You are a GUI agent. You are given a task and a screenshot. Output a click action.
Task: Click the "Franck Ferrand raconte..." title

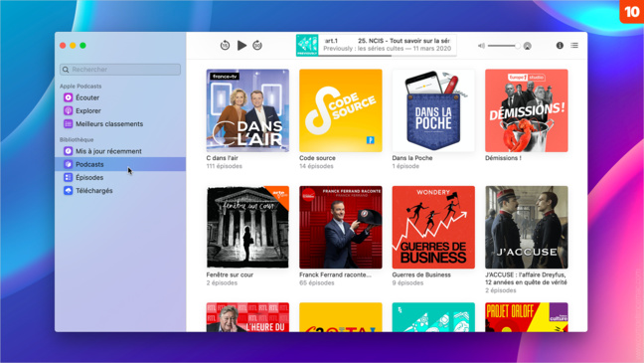[335, 274]
